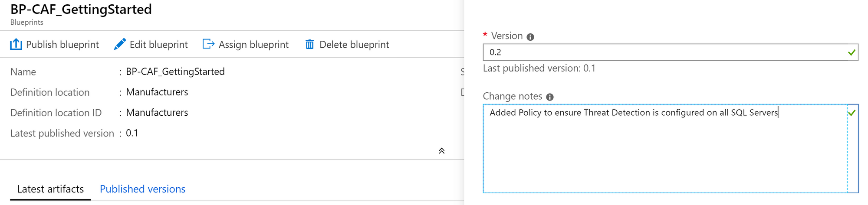Switch to the Published versions tab

pyautogui.click(x=142, y=189)
